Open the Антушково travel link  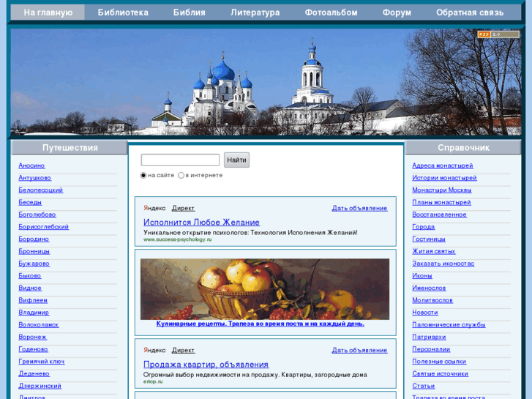34,178
